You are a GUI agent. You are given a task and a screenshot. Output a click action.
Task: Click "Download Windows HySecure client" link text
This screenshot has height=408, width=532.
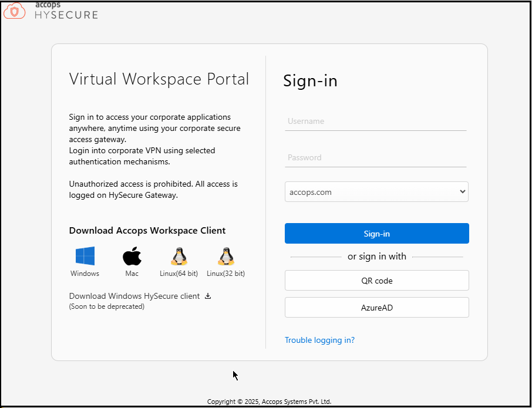[134, 296]
